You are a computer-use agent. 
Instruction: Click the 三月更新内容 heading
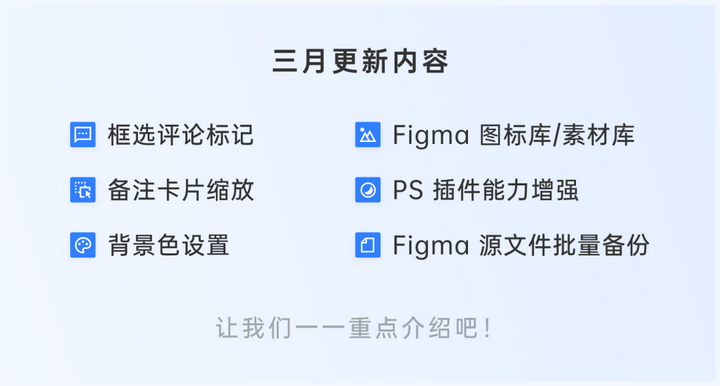point(360,61)
